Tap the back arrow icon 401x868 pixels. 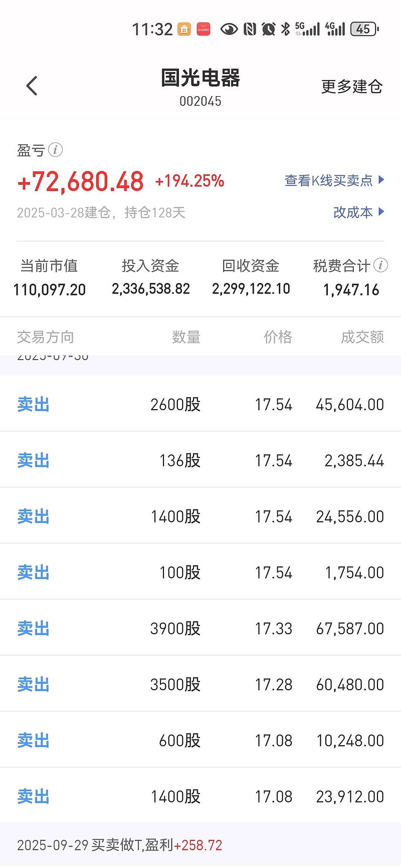[x=32, y=86]
